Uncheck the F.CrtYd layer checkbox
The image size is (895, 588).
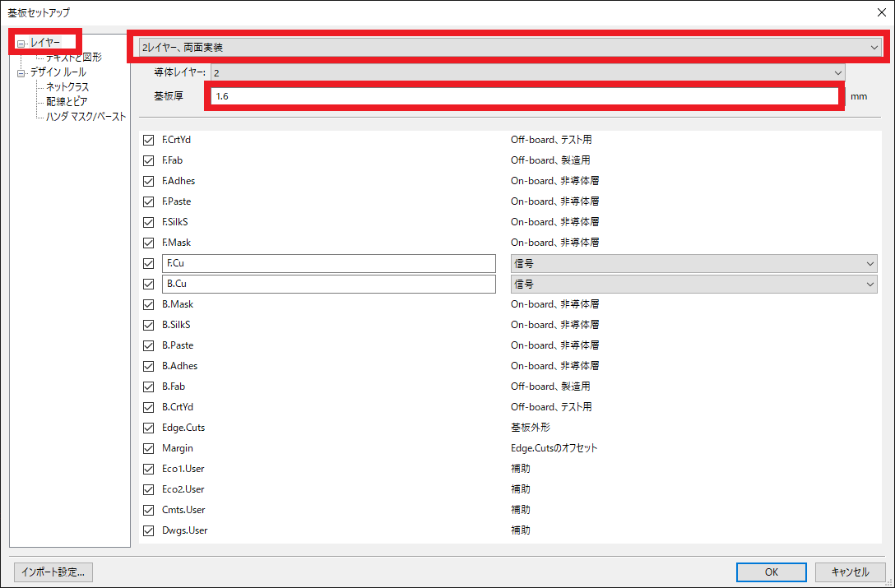point(149,140)
